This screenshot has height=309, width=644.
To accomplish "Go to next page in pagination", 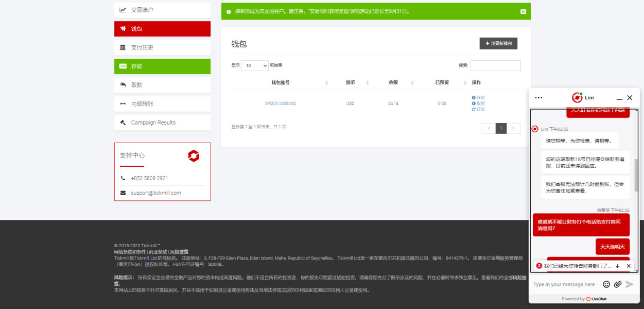I will (x=513, y=128).
